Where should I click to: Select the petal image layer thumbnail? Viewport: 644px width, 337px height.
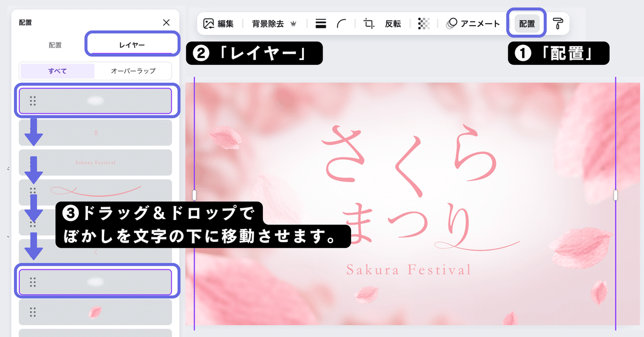tap(95, 312)
